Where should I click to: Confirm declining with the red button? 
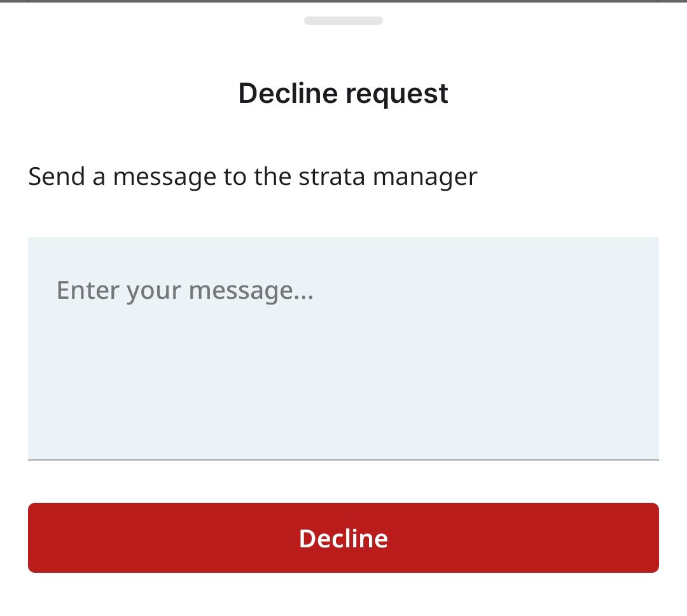pos(343,538)
